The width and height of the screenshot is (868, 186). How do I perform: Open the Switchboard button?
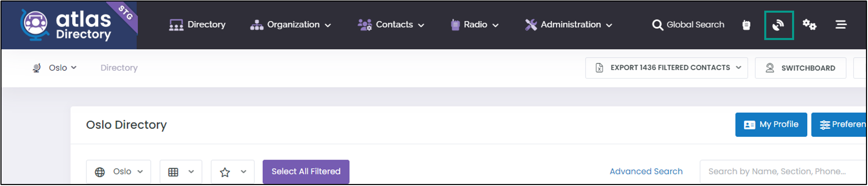(800, 68)
